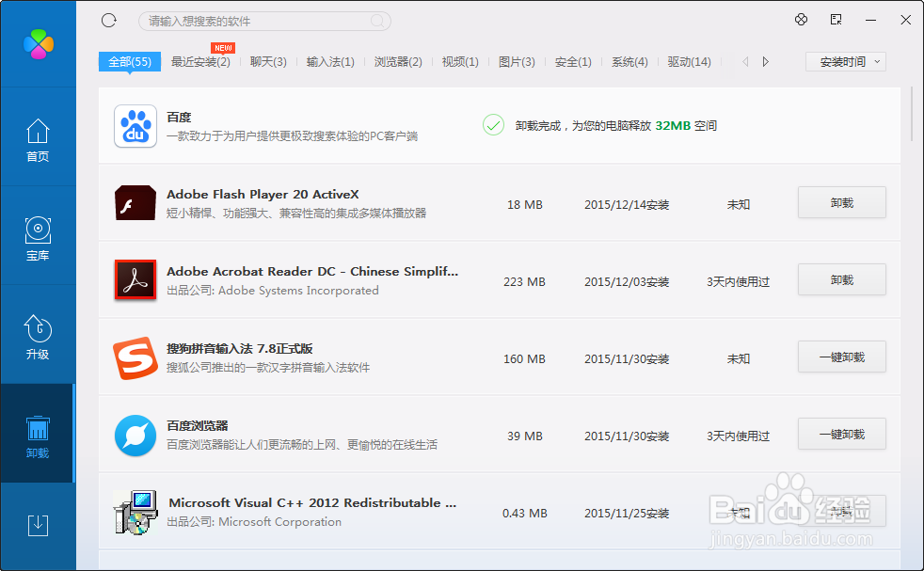
Task: Click the colorful clover app logo
Action: [39, 44]
